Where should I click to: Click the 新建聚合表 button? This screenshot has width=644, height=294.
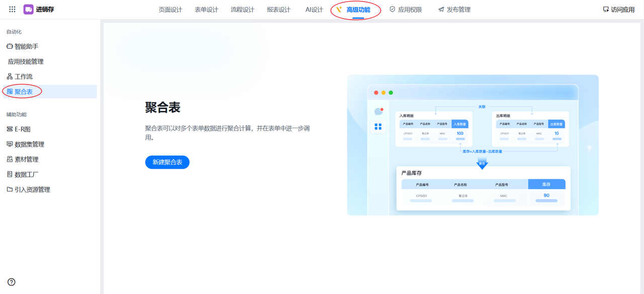coord(167,162)
